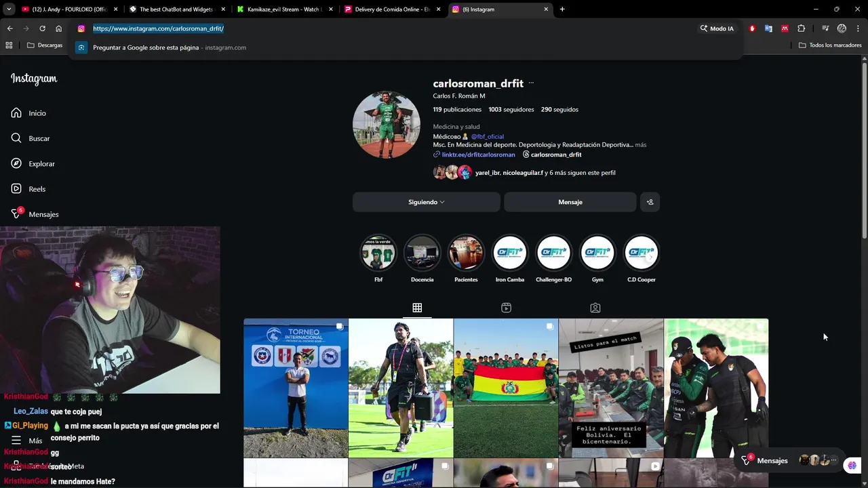Activate Modo IA button
Screen dimensions: 868x488
717,28
